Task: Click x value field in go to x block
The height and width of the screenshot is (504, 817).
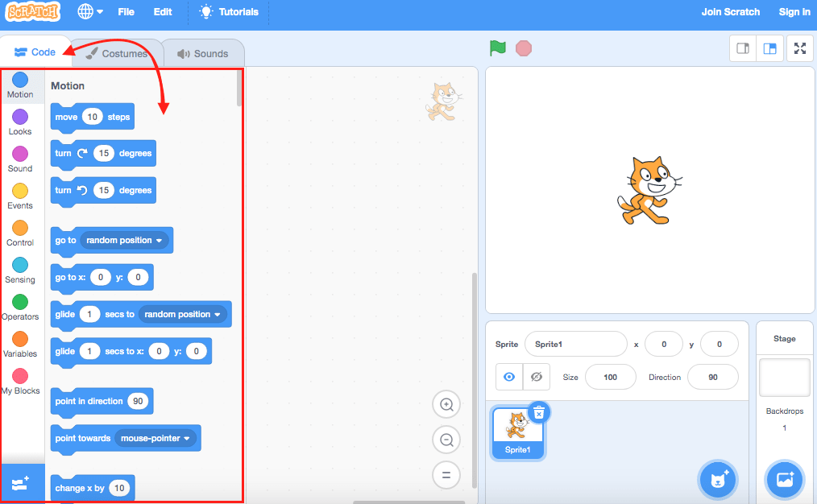Action: tap(101, 277)
